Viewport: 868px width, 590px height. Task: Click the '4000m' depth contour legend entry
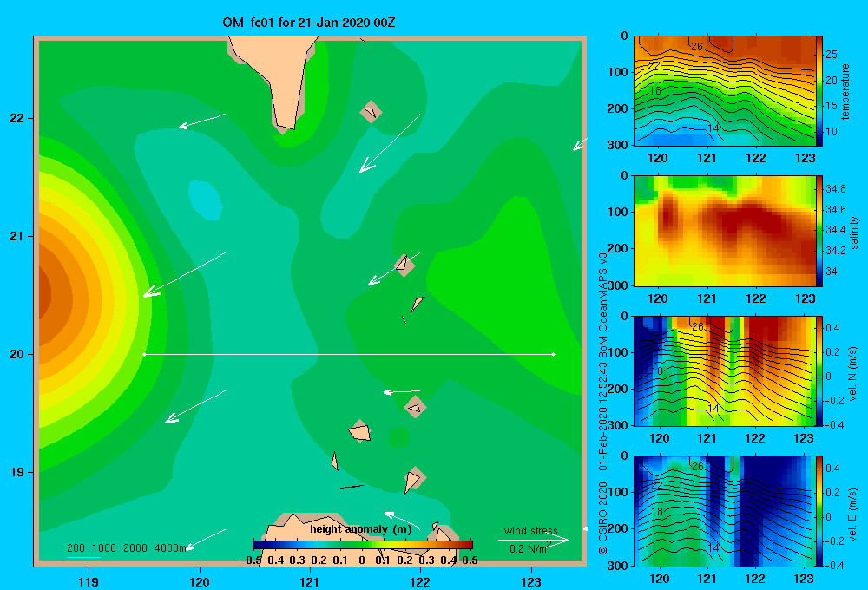(170, 548)
